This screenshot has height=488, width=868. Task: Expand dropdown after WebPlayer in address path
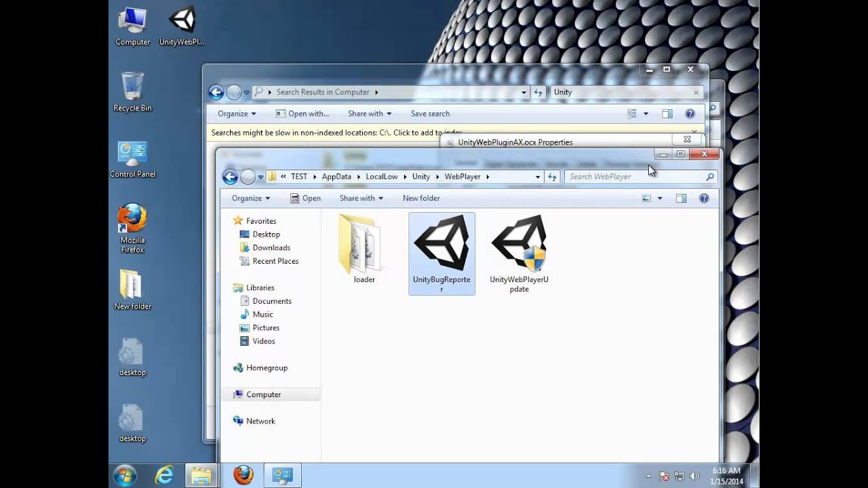click(x=488, y=177)
